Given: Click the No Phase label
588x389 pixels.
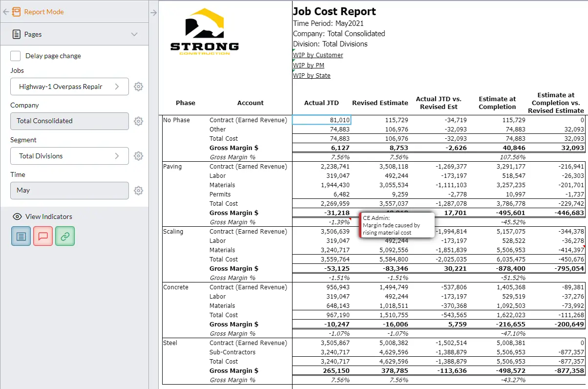Looking at the screenshot, I should click(x=176, y=120).
